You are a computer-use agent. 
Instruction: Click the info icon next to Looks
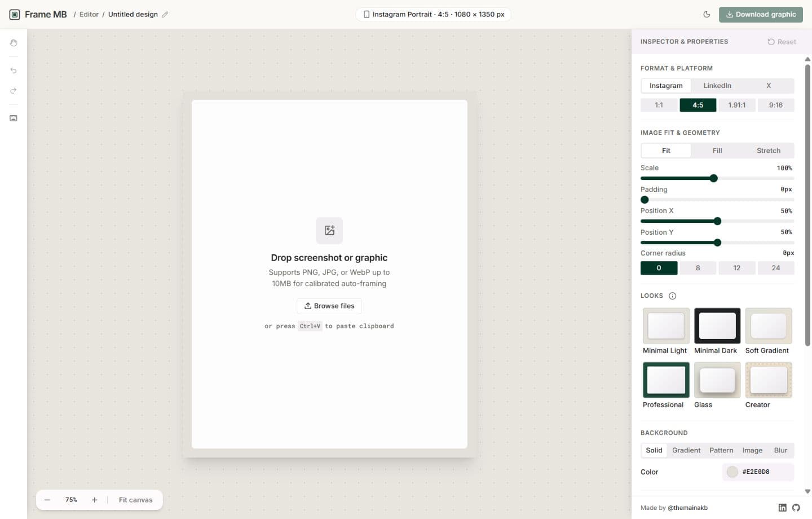click(672, 296)
